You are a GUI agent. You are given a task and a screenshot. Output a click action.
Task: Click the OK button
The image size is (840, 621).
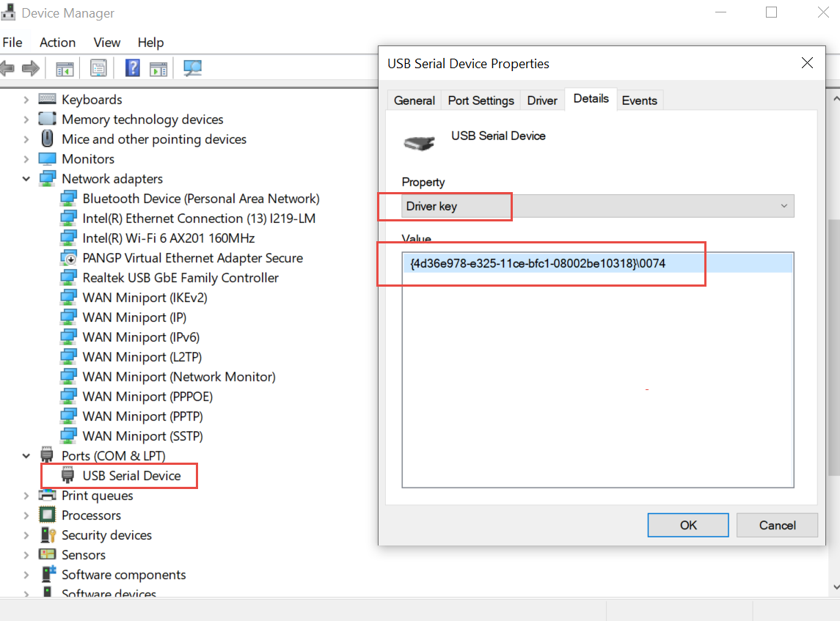pos(687,525)
